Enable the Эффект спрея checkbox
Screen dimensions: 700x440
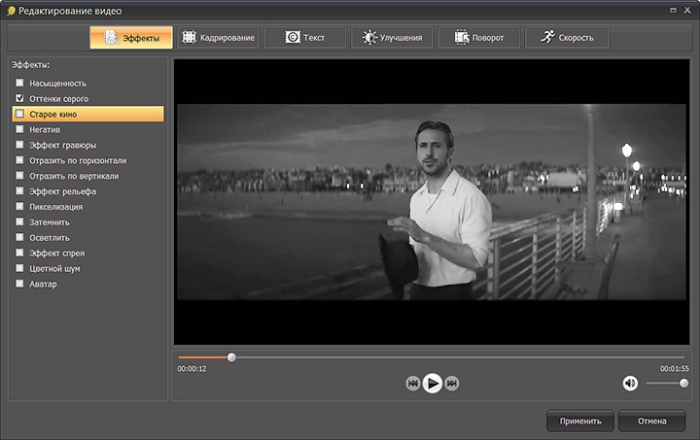[x=20, y=253]
